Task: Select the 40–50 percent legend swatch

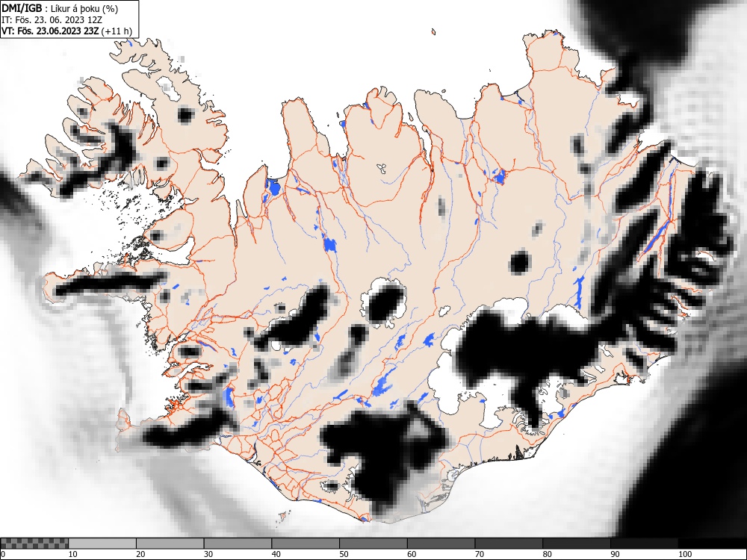Action: point(306,544)
